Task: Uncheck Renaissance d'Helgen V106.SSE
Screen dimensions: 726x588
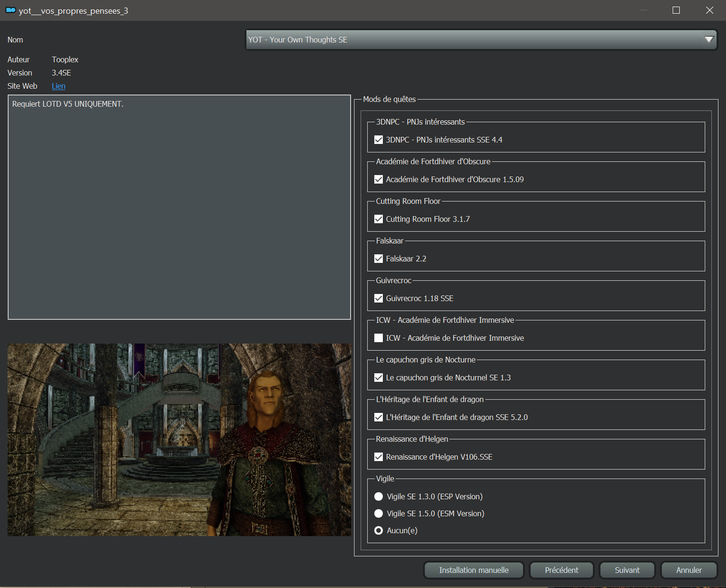Action: tap(378, 457)
